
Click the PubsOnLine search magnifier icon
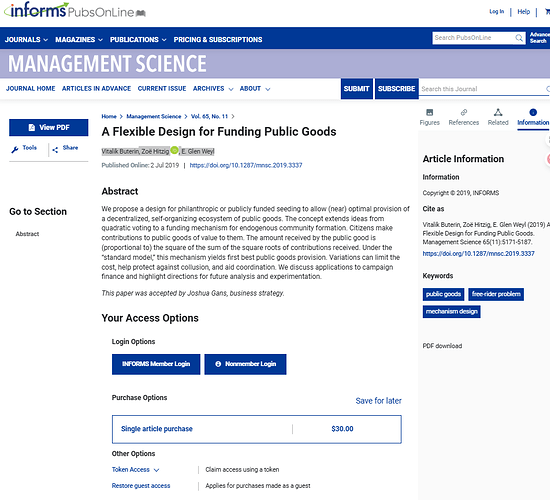(x=519, y=38)
